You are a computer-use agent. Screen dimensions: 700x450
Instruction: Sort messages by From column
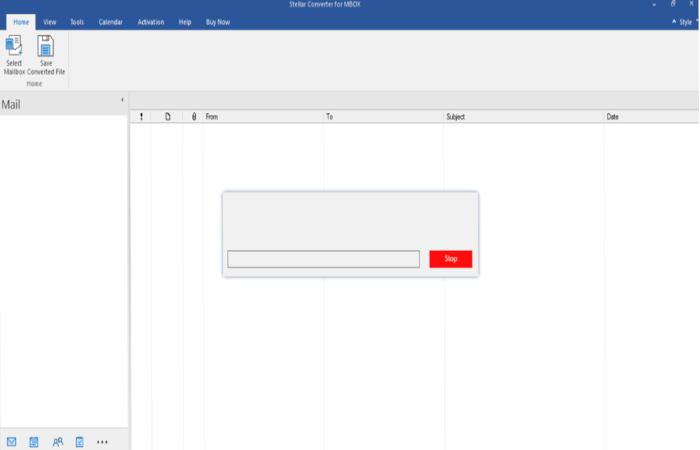[263, 117]
